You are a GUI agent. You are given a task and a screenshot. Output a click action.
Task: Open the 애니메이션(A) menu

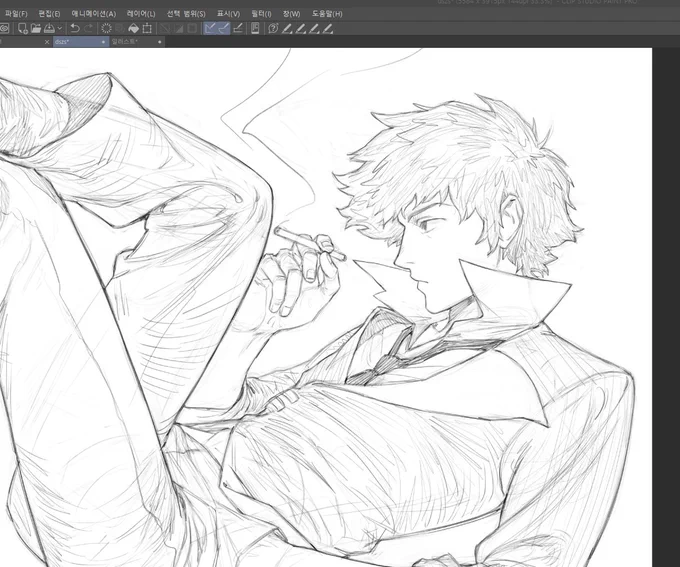94,14
